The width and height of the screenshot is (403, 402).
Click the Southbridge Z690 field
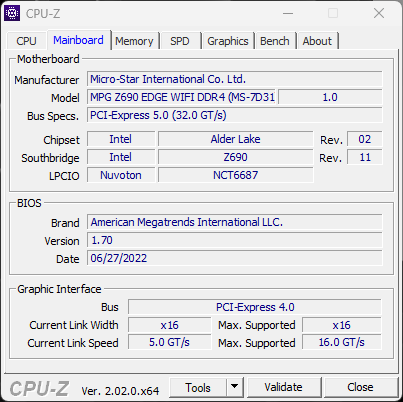(x=235, y=157)
